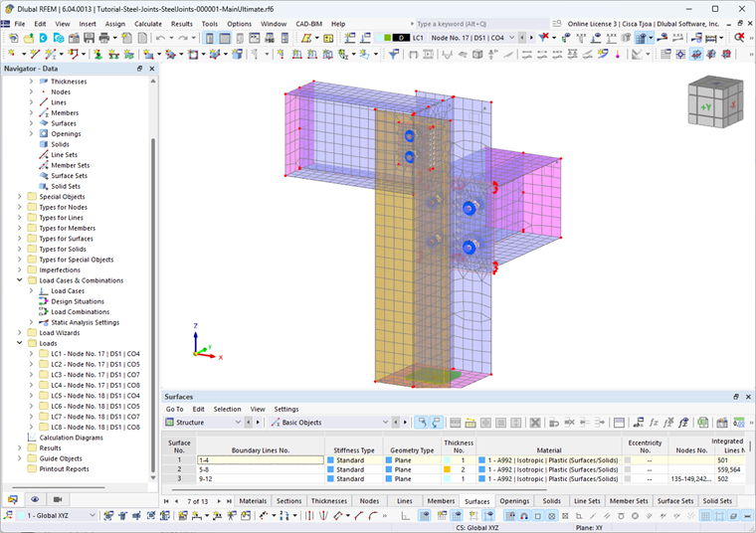Click the blue funnel filter icon

tap(394, 54)
